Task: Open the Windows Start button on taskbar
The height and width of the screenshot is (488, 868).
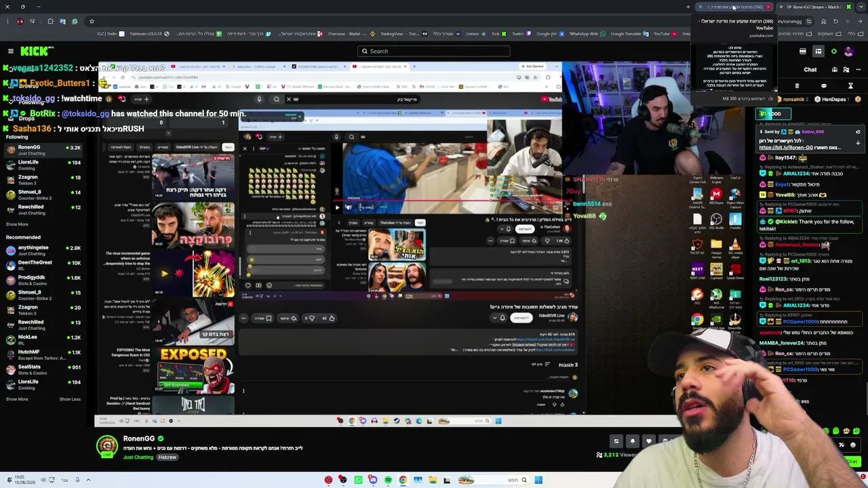Action: pyautogui.click(x=538, y=480)
